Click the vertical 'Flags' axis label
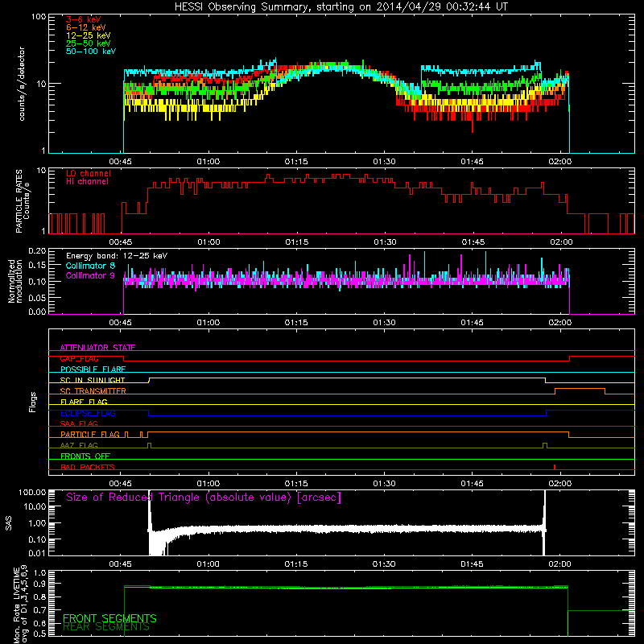 click(32, 402)
